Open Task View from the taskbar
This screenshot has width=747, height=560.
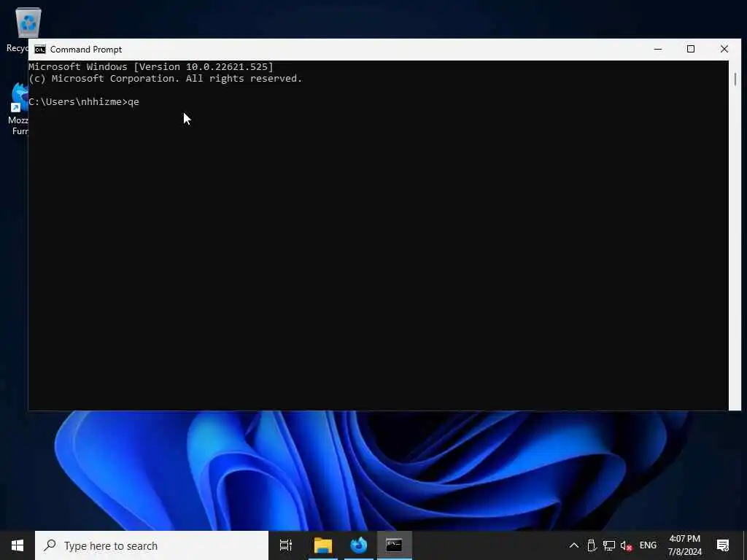(286, 545)
